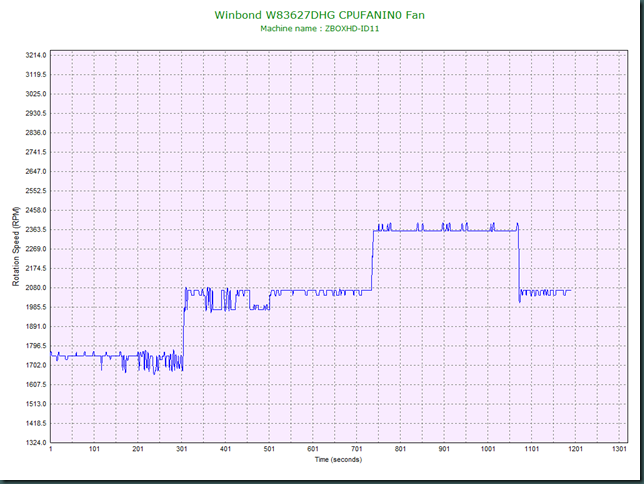The height and width of the screenshot is (484, 644).
Task: Click the 3119.5 y-axis value
Action: click(x=36, y=74)
